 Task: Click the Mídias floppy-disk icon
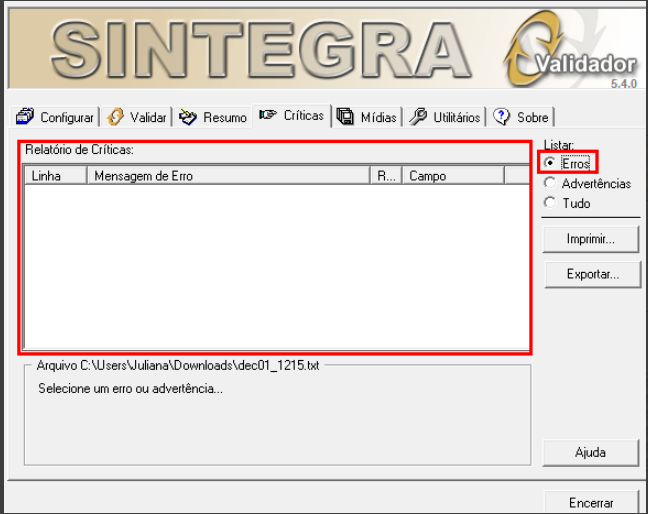point(345,117)
